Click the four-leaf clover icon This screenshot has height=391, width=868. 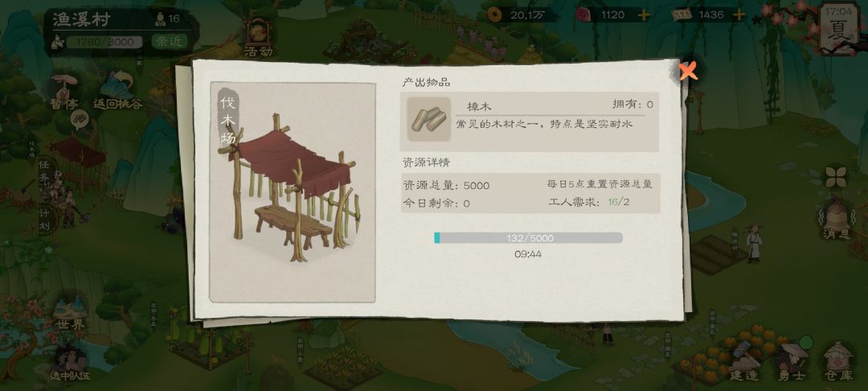click(836, 177)
